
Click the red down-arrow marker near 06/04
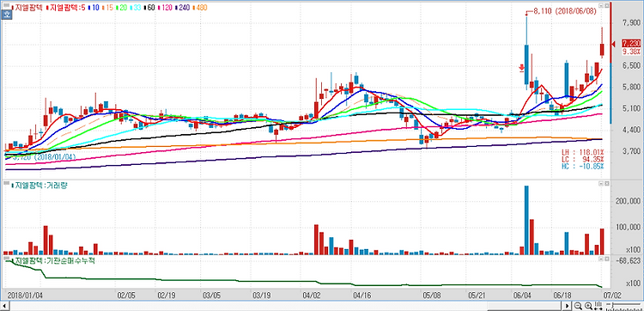tap(521, 68)
